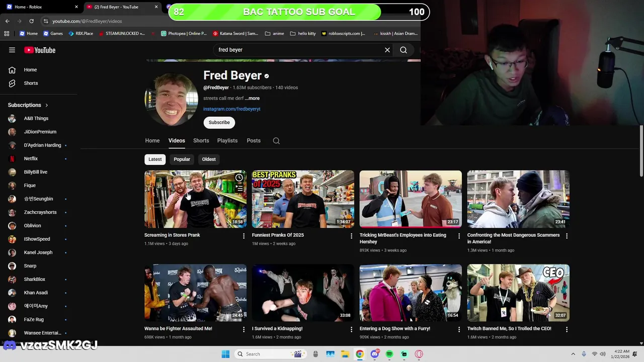Expand channel description with ...more
This screenshot has height=362, width=644.
coord(252,99)
